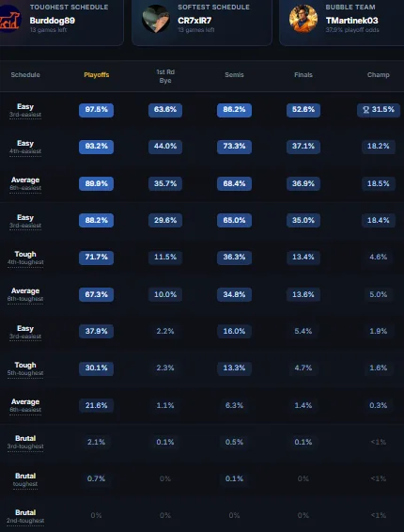This screenshot has height=532, width=404.
Task: Sort by Finals column header
Action: 303,75
